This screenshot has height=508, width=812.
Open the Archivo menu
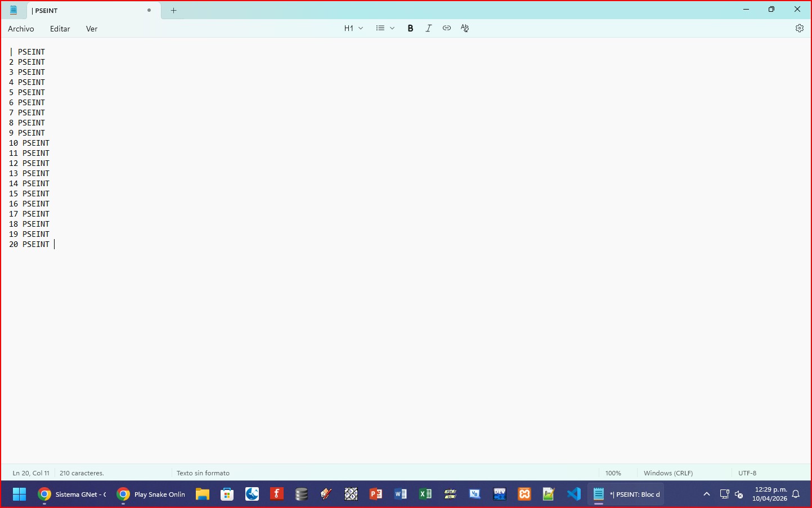21,29
